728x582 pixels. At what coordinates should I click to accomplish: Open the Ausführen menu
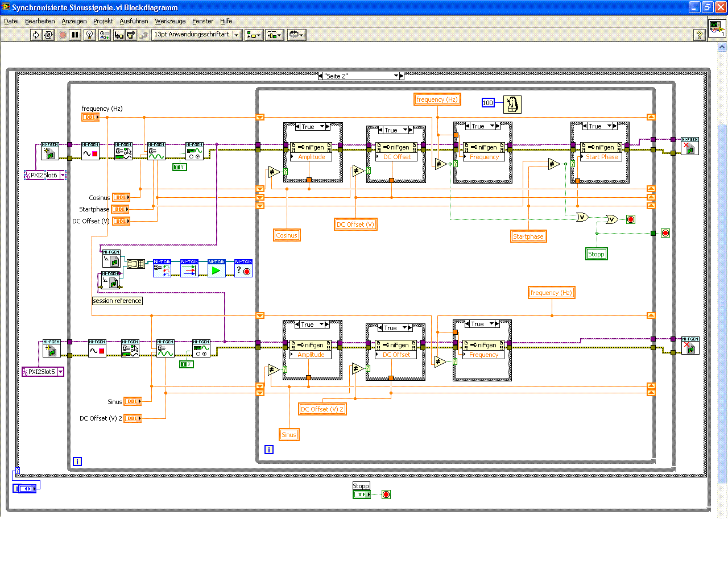click(x=134, y=21)
